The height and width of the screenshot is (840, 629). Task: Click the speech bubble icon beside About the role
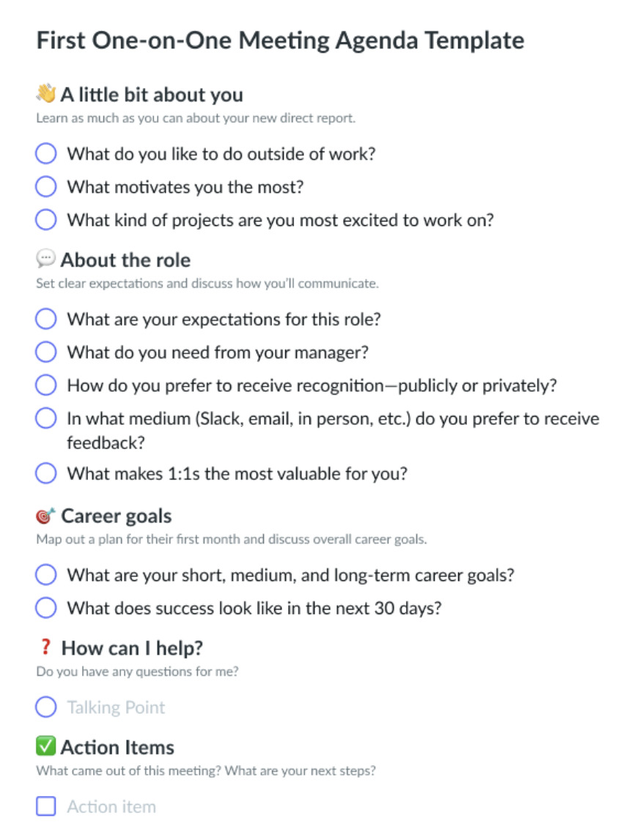tap(45, 259)
